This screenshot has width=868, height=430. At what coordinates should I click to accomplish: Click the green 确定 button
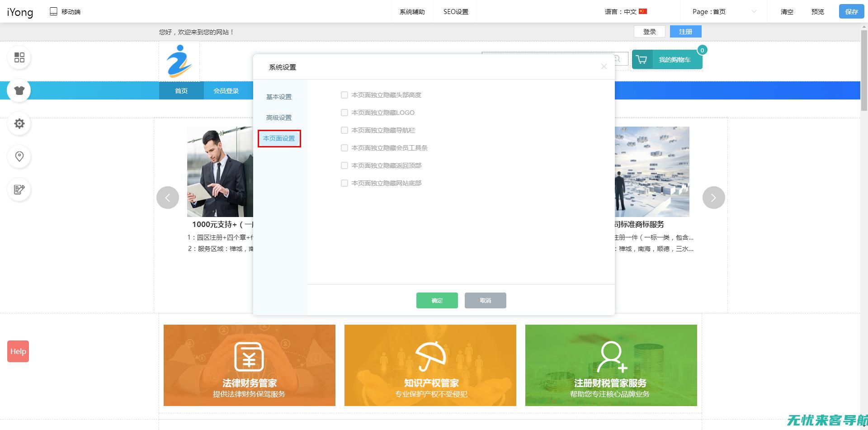(437, 300)
